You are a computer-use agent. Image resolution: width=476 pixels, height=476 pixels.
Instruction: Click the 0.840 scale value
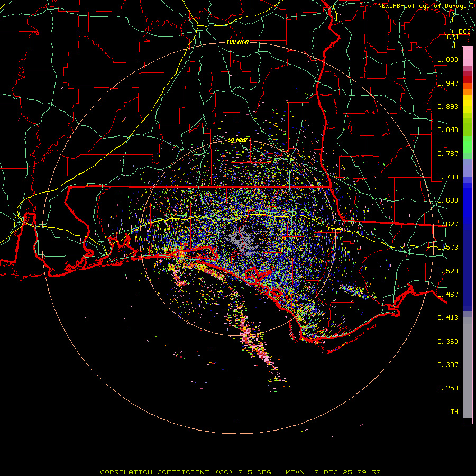click(x=448, y=130)
